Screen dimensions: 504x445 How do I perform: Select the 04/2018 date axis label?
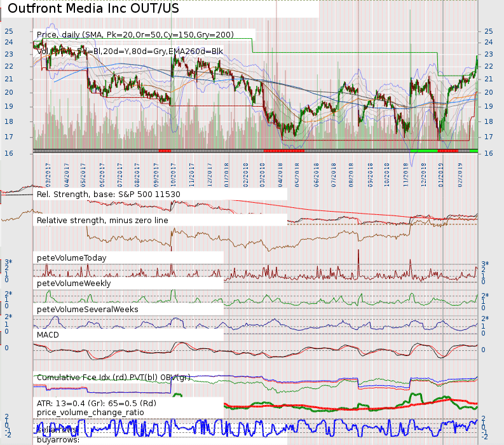[x=280, y=175]
